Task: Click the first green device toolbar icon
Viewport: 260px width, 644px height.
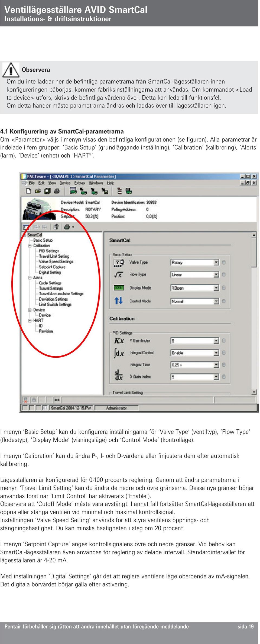Action: [73, 191]
